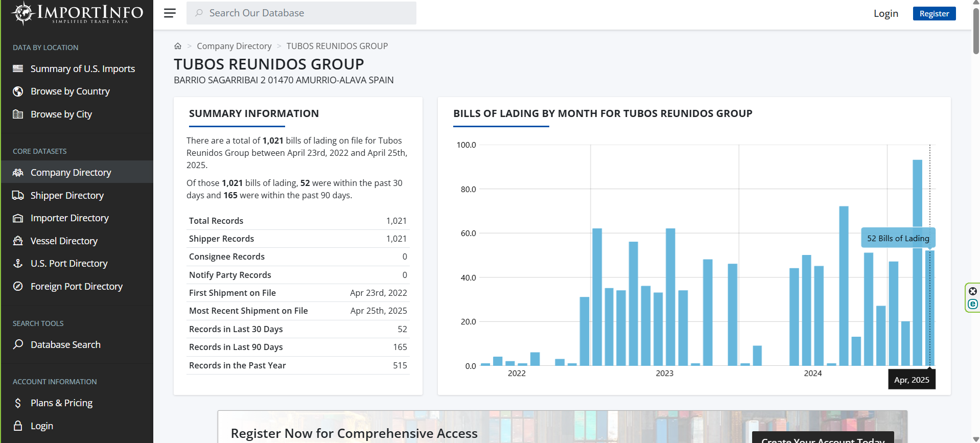Click the Consignee Records row

pos(298,257)
